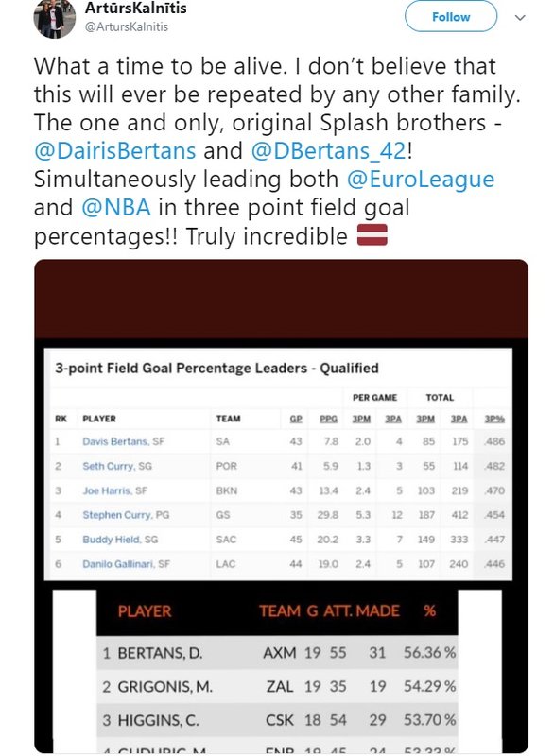This screenshot has height=756, width=554.
Task: Open the @DBertans_42 mention
Action: pos(329,151)
